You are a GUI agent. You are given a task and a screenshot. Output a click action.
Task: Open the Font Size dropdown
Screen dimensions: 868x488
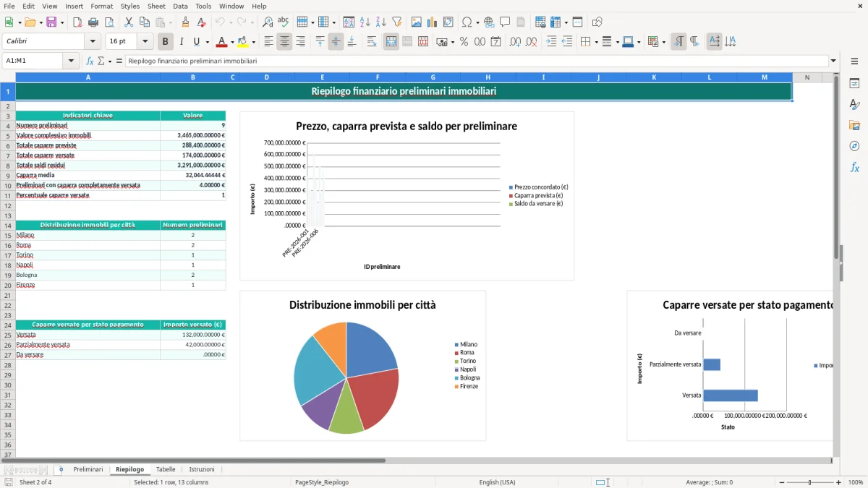(145, 42)
